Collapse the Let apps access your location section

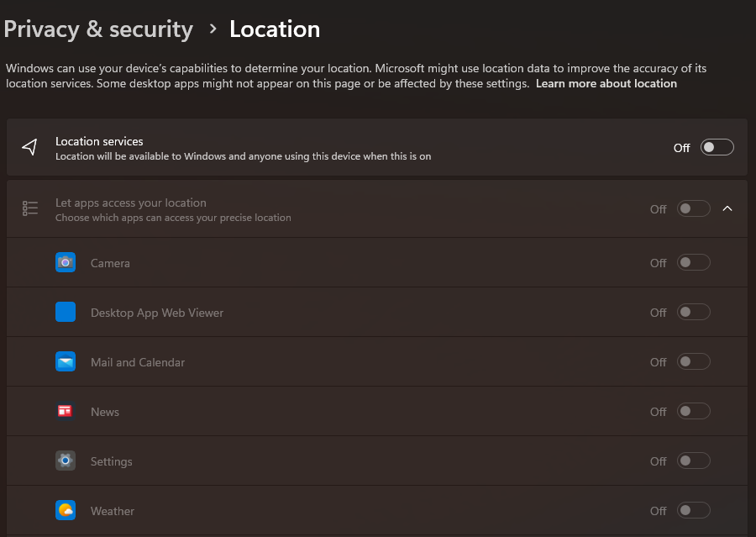click(727, 208)
